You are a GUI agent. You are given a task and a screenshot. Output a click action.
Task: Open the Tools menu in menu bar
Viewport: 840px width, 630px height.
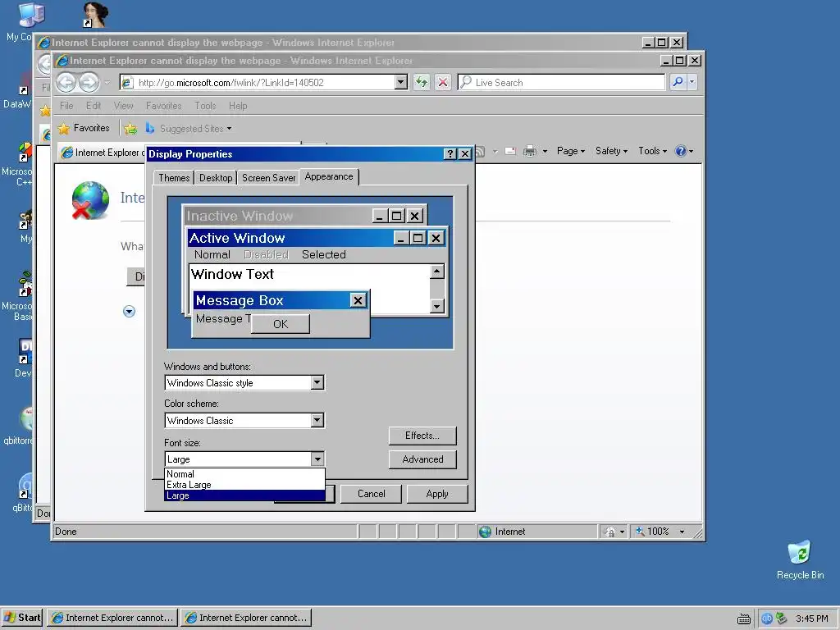205,106
